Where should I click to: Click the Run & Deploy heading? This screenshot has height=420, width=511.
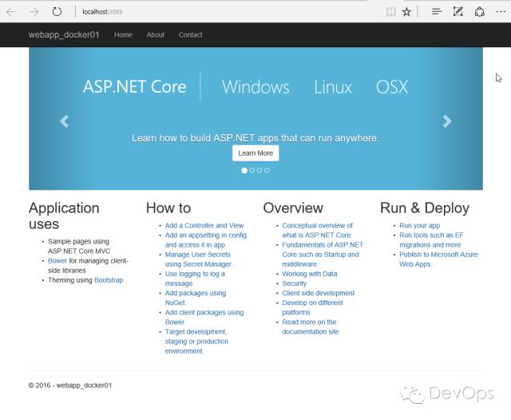(425, 208)
